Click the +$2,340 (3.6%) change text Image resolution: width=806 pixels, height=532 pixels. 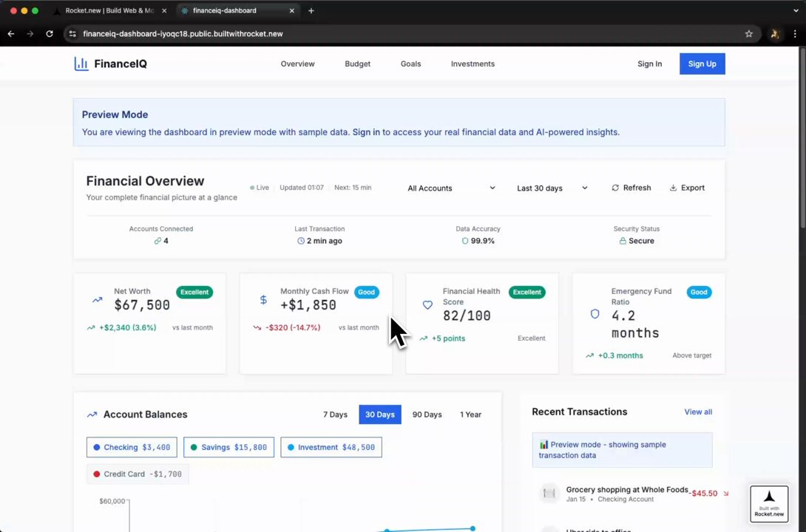pos(127,327)
